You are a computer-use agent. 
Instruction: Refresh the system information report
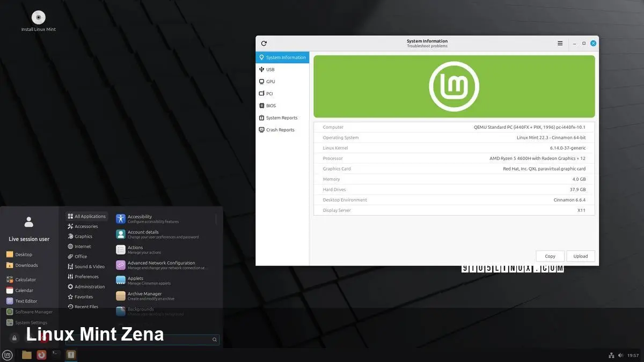tap(263, 43)
